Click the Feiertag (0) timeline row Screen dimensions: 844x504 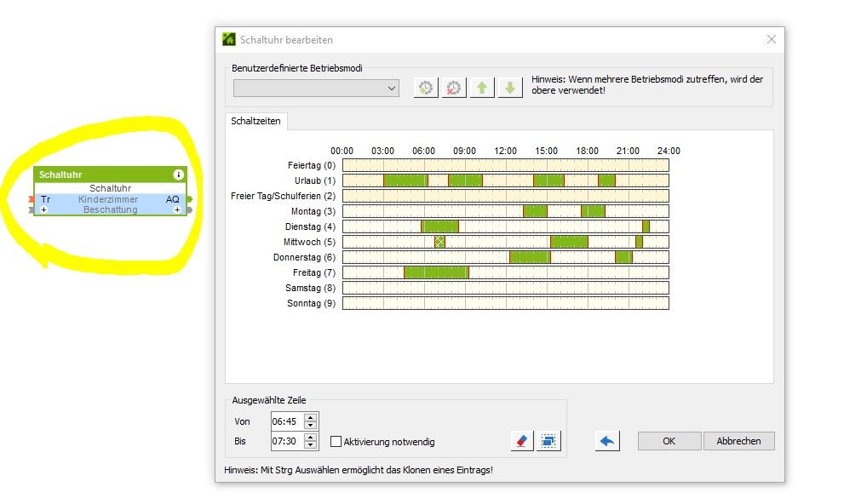click(506, 165)
